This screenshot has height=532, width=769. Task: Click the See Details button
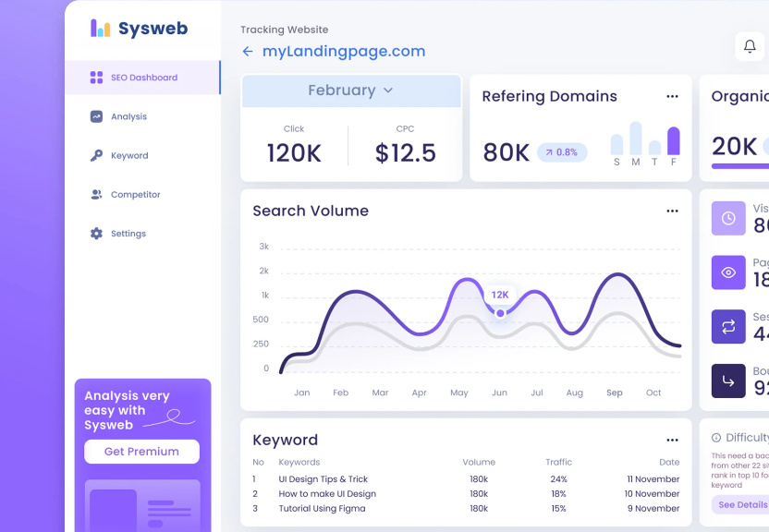click(x=741, y=505)
